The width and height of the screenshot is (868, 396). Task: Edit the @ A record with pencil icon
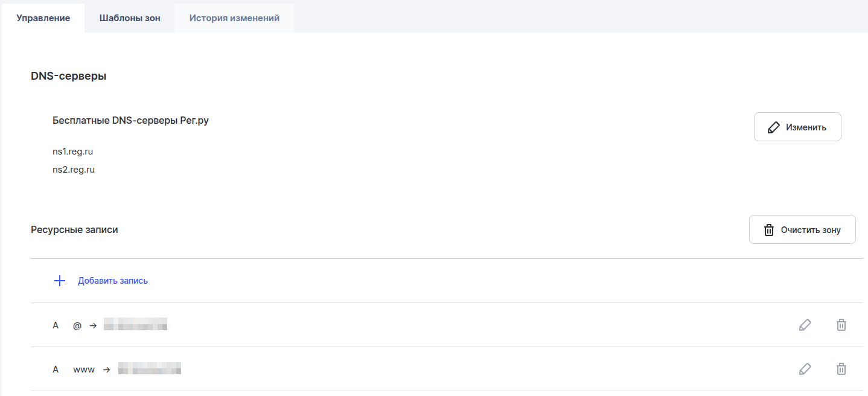805,325
